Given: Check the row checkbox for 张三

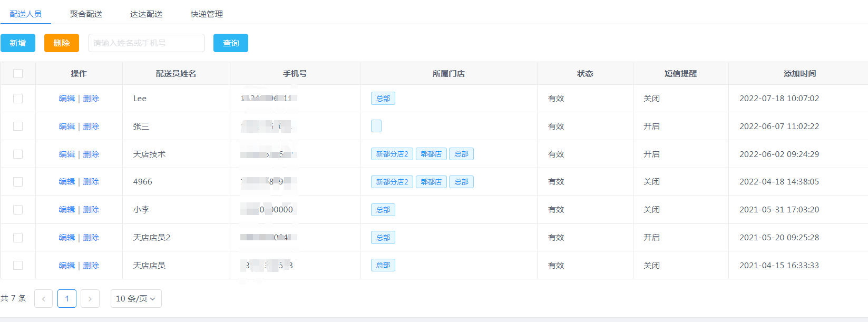Looking at the screenshot, I should click(x=18, y=126).
